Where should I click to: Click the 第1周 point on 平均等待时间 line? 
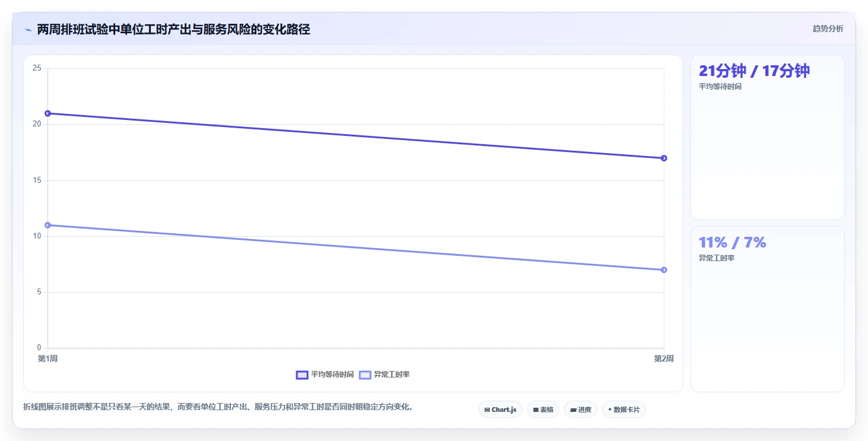coord(47,113)
